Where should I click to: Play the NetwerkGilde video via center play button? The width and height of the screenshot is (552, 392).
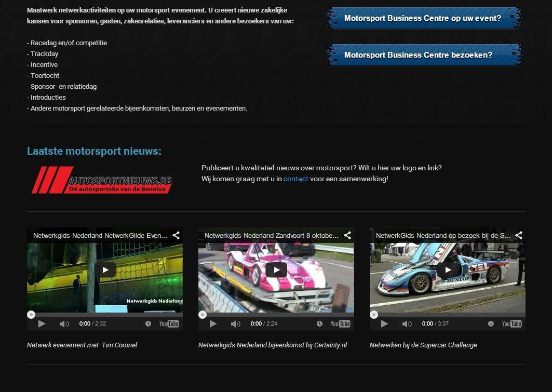[x=105, y=270]
